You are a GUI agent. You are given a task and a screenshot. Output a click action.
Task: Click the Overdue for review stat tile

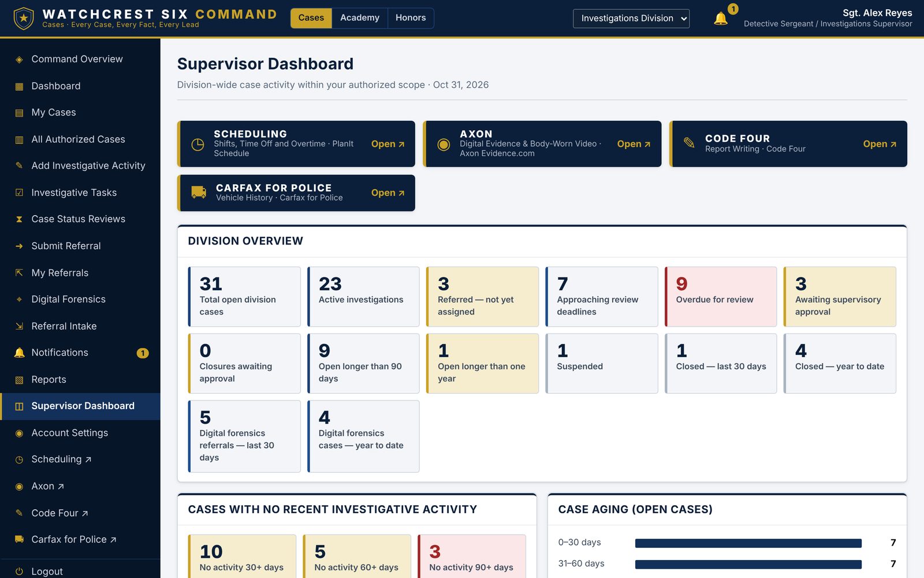(x=721, y=297)
